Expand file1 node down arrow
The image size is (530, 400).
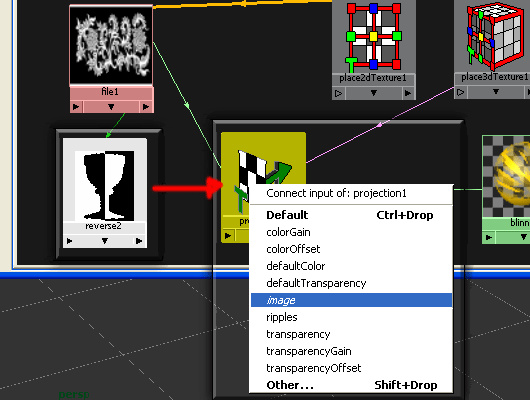[111, 107]
